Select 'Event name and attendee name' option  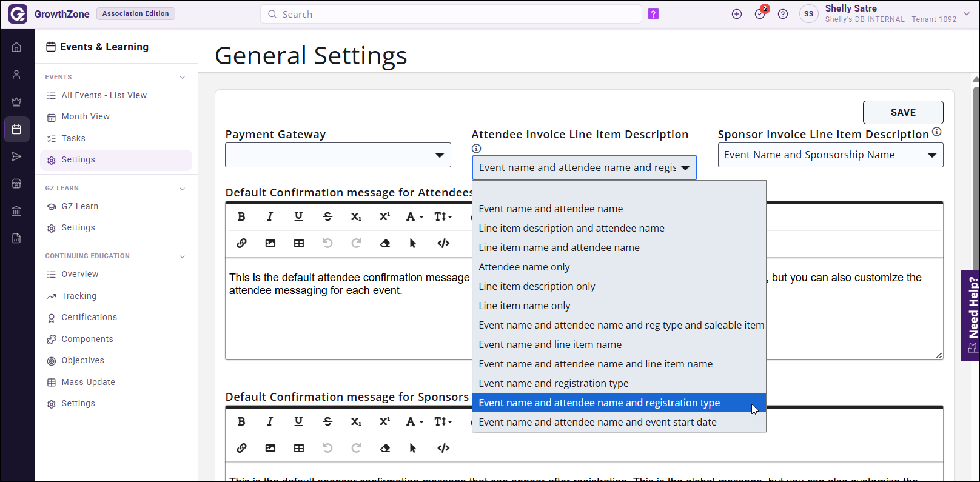coord(619,209)
